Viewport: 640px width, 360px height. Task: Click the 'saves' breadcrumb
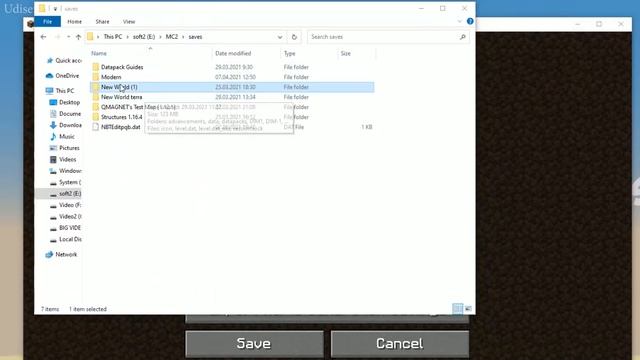coord(195,37)
